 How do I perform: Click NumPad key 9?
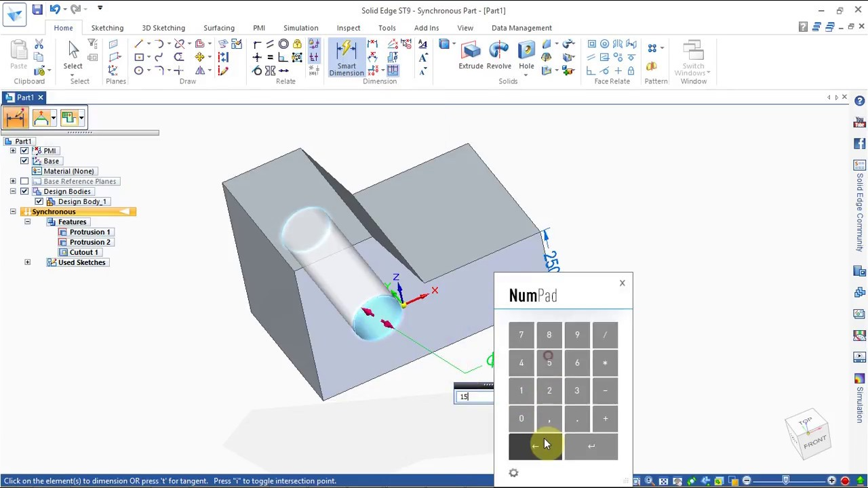click(x=577, y=335)
